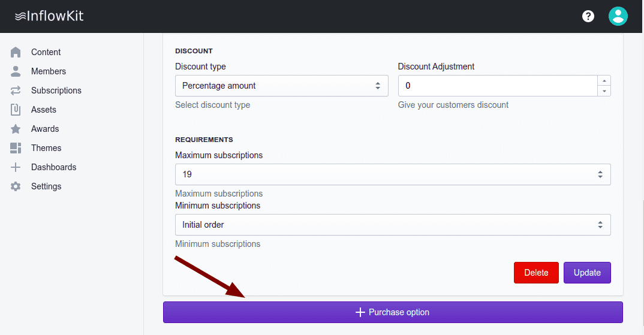Increase Discount Adjustment with up stepper
Screen dimensions: 644x335
(x=604, y=81)
